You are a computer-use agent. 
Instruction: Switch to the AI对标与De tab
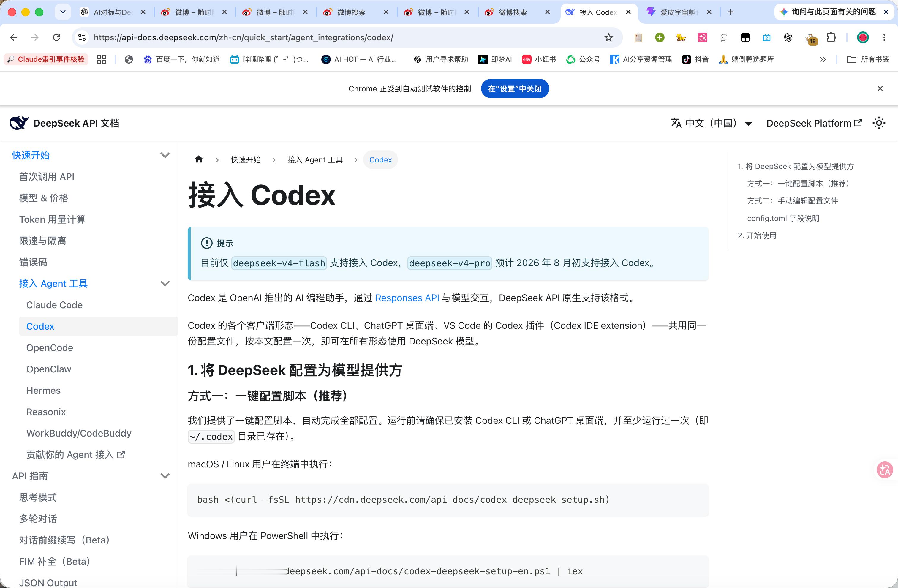113,12
